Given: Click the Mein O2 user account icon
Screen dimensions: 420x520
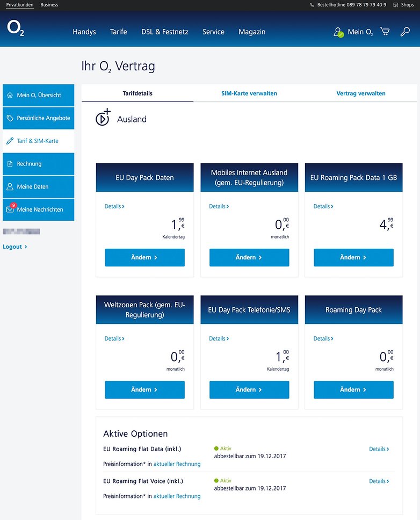Looking at the screenshot, I should tap(338, 32).
